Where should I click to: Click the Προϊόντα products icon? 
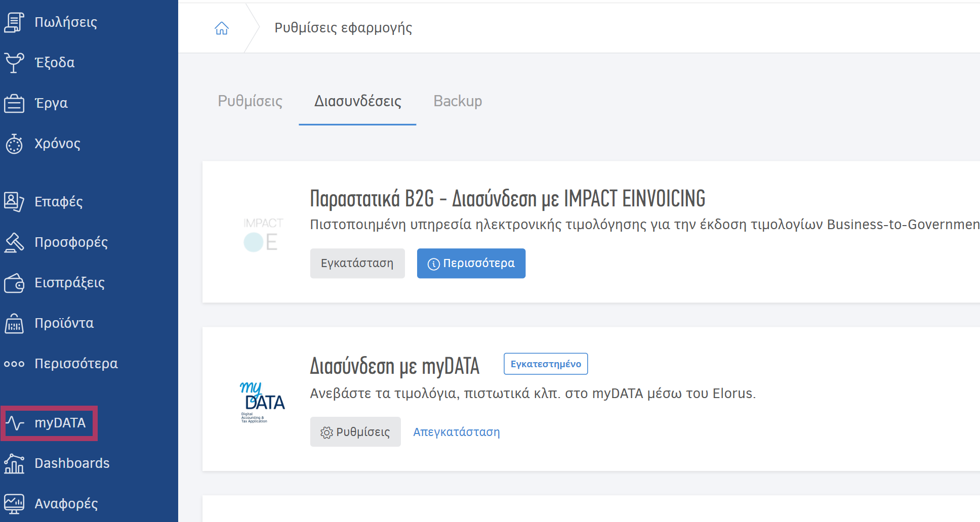(x=15, y=323)
